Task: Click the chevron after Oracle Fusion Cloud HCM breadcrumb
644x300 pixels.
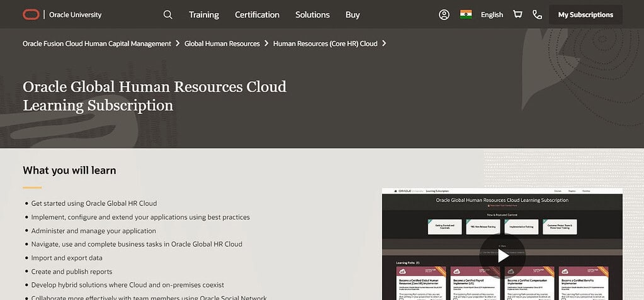Action: click(x=178, y=43)
